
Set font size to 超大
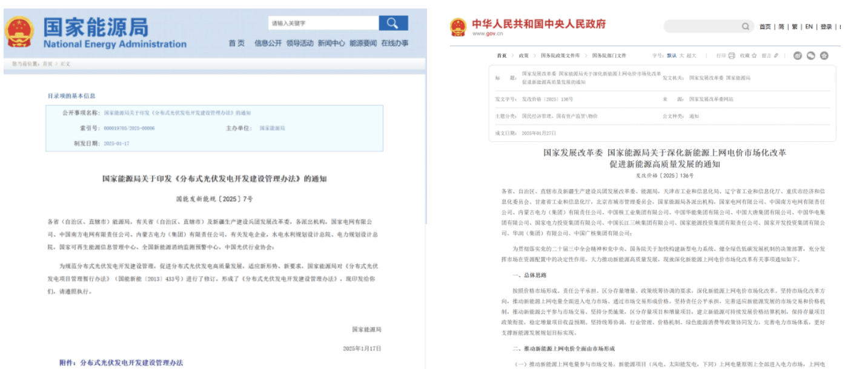691,55
